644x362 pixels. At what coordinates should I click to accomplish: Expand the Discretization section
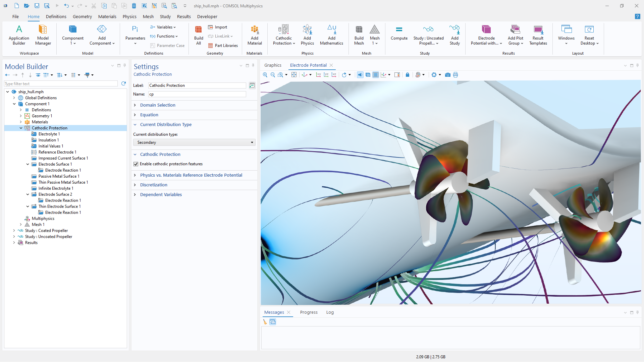click(x=154, y=185)
